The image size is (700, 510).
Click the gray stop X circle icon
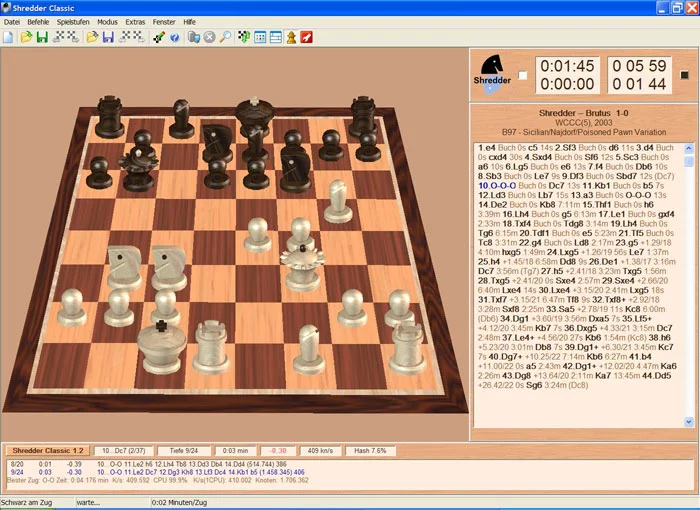click(209, 37)
